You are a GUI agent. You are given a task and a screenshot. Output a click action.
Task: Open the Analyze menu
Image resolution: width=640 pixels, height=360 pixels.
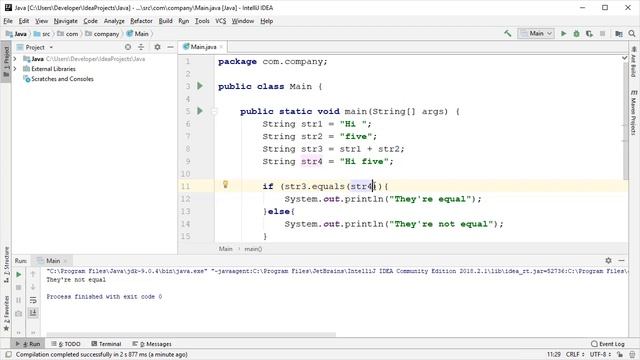114,21
